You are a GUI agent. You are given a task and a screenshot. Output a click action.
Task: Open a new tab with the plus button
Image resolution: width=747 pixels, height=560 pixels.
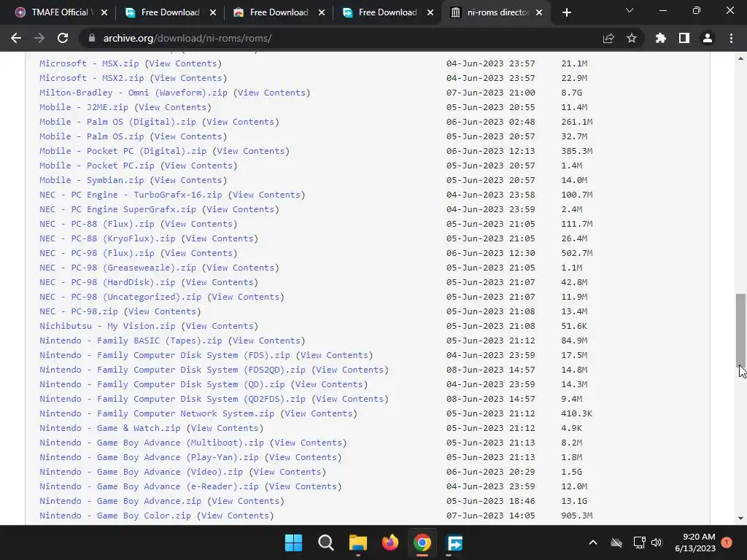pyautogui.click(x=566, y=12)
